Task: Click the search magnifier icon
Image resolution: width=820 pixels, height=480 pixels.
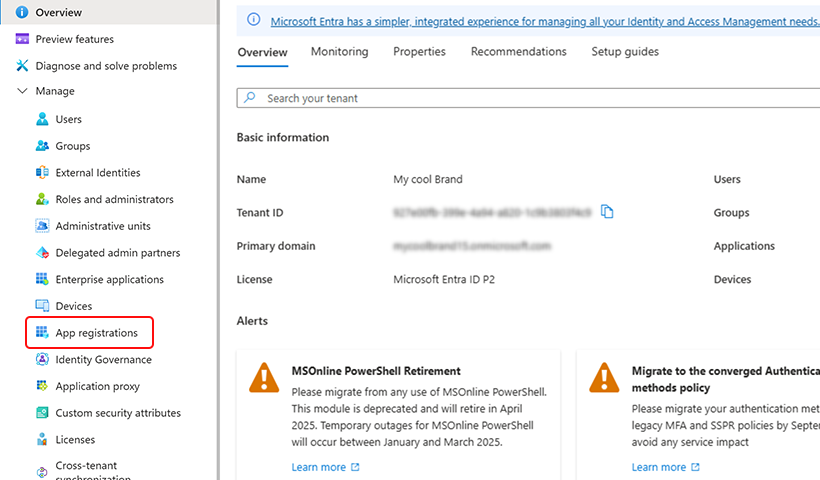Action: click(250, 97)
